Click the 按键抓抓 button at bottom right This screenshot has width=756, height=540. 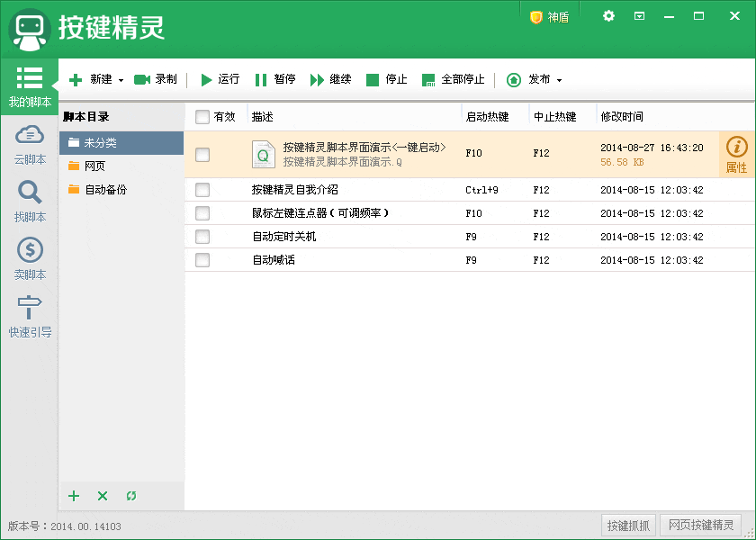(x=627, y=526)
